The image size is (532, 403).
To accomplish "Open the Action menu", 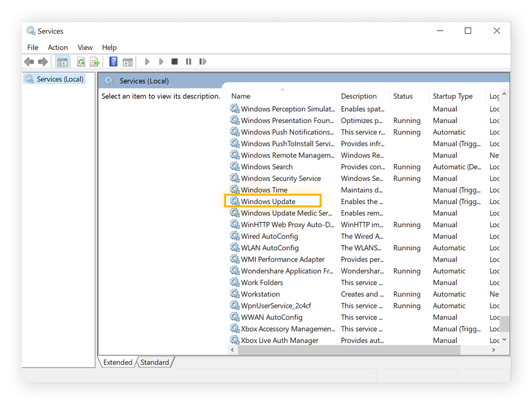I will pyautogui.click(x=57, y=47).
